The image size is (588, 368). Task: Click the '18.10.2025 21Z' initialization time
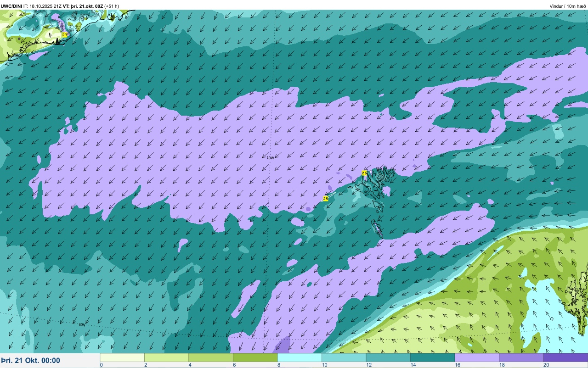click(45, 6)
